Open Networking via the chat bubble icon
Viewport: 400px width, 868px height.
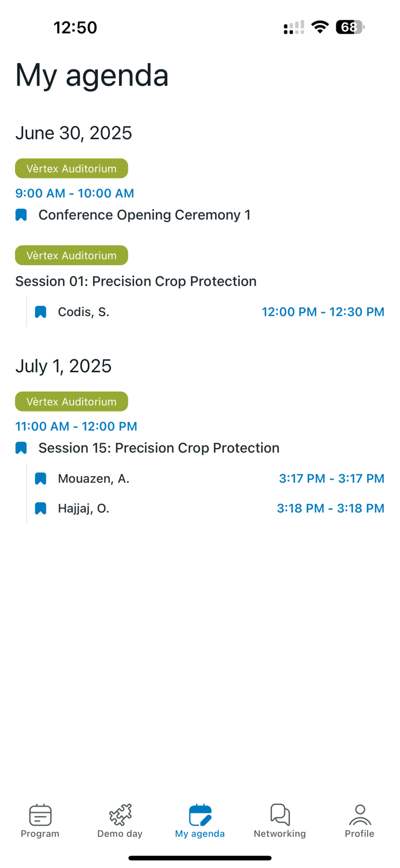coord(280,814)
